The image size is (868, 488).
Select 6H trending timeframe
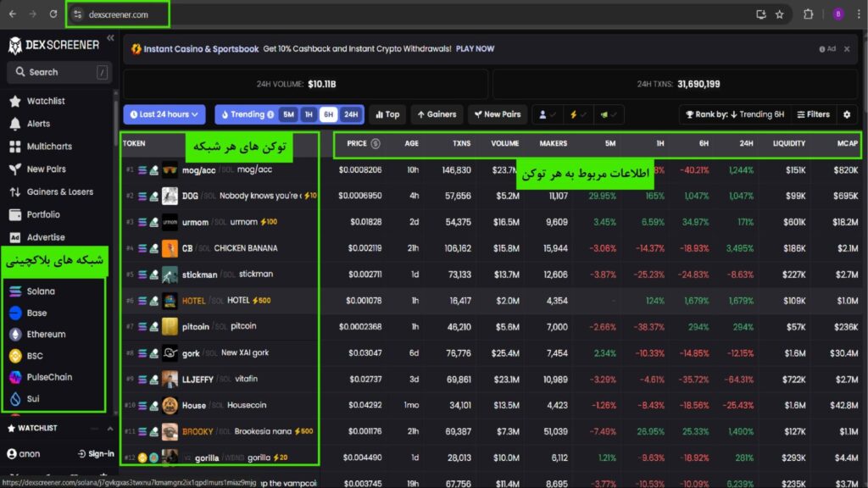[x=329, y=114]
